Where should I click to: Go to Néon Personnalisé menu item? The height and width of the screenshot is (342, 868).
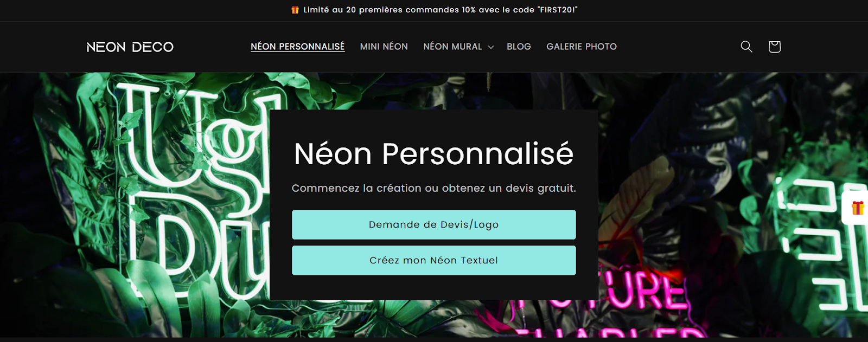coord(297,47)
